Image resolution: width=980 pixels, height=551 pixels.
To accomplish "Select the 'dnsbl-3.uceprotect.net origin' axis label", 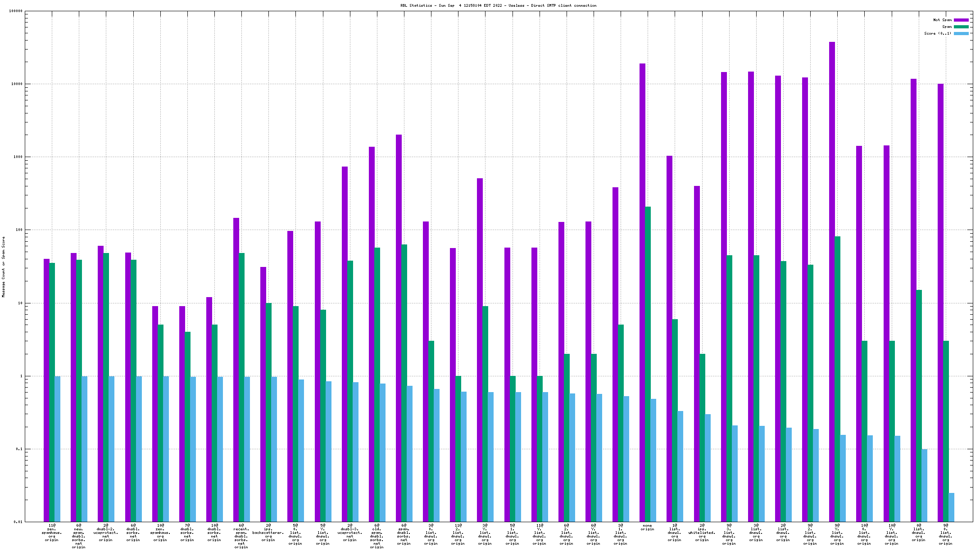I will (350, 533).
